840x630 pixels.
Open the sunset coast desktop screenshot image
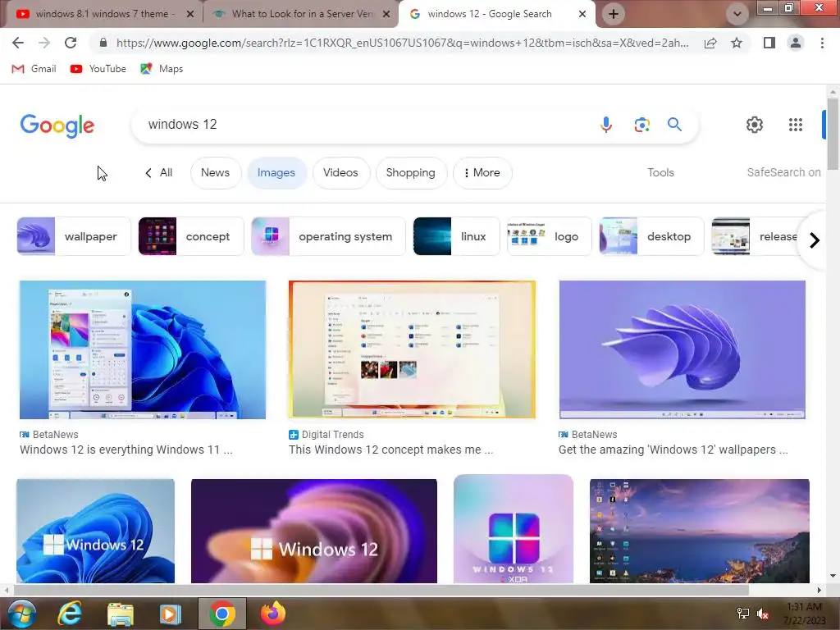pyautogui.click(x=700, y=531)
